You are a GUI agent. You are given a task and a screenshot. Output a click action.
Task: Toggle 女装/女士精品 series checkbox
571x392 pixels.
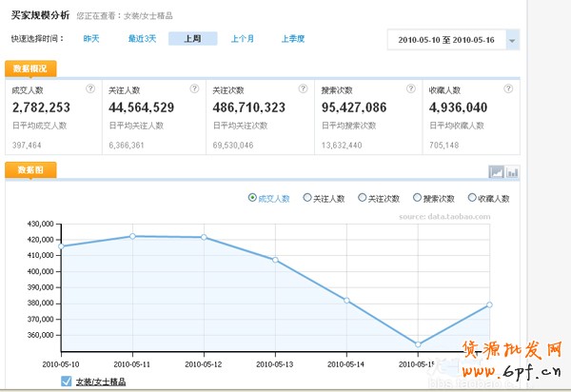(67, 382)
